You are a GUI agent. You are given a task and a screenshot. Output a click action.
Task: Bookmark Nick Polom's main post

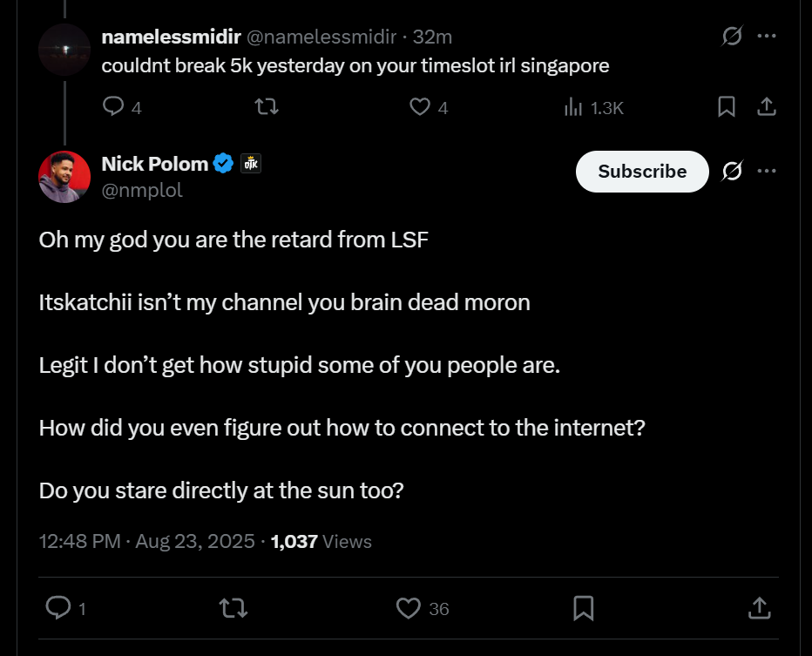(584, 608)
